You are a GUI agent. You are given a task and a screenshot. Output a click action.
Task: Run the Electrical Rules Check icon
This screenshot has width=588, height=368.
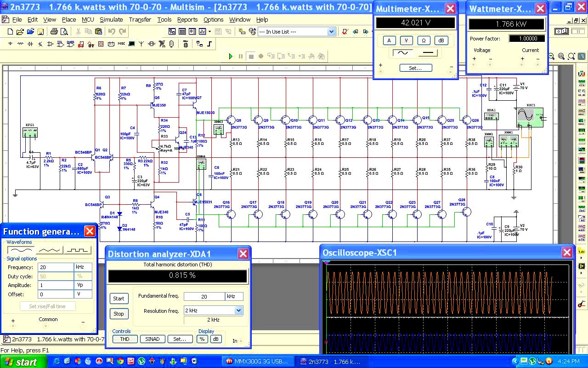click(345, 32)
